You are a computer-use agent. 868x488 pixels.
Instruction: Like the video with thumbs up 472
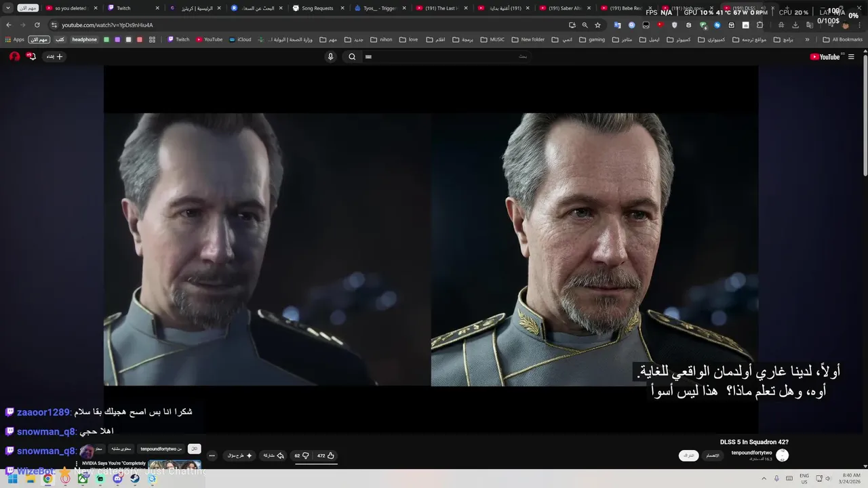(325, 455)
